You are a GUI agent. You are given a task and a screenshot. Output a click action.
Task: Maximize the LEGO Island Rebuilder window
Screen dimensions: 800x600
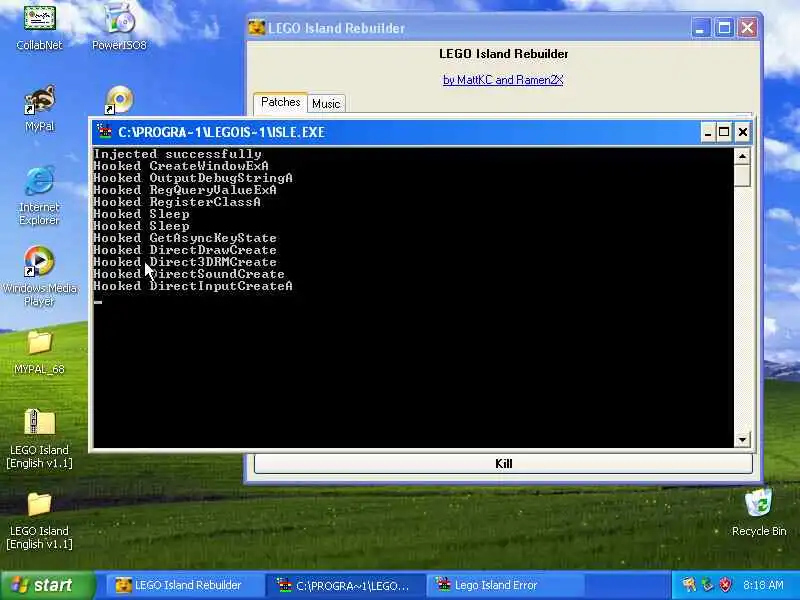click(x=724, y=28)
